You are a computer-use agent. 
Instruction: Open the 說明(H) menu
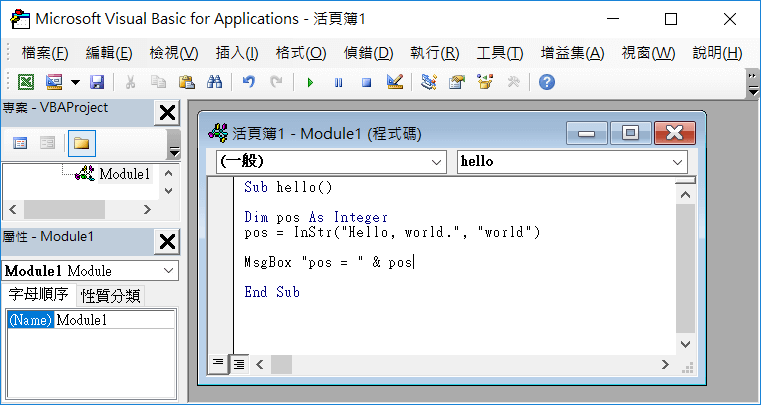717,53
